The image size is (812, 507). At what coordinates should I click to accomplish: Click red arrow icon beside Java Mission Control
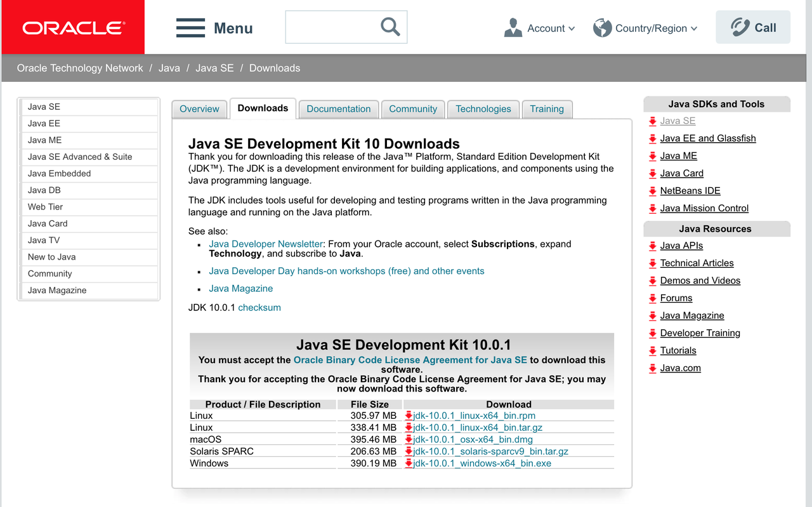[x=652, y=208]
